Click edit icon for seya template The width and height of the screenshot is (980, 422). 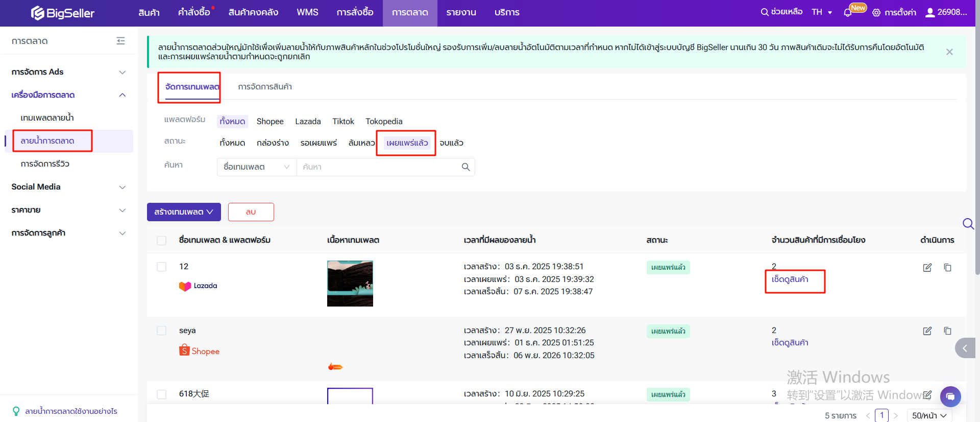(x=927, y=331)
